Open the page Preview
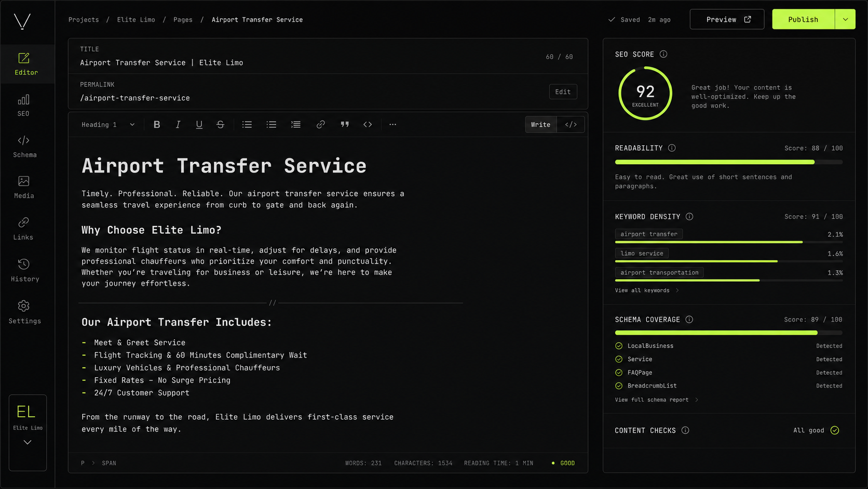The height and width of the screenshot is (489, 868). [x=727, y=19]
